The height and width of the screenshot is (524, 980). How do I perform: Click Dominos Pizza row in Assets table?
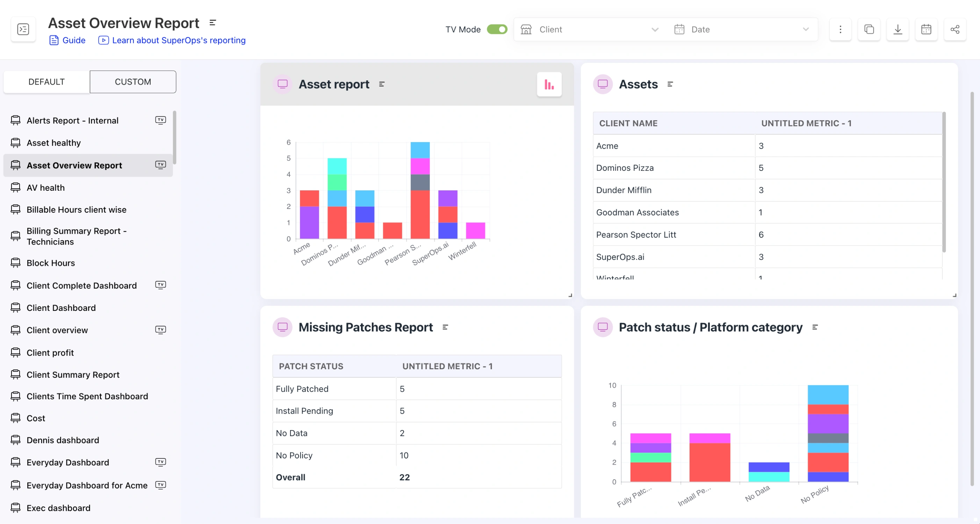pyautogui.click(x=768, y=168)
